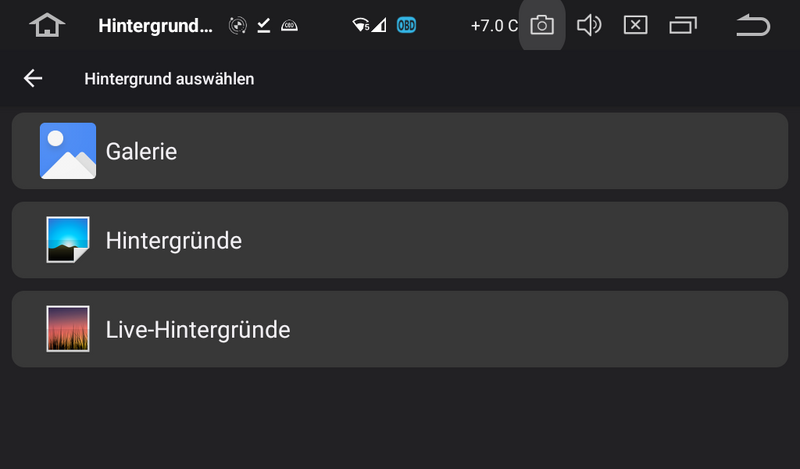This screenshot has width=800, height=469.
Task: Click the left arrow beside Hintergrund auswählen
Action: pos(34,79)
